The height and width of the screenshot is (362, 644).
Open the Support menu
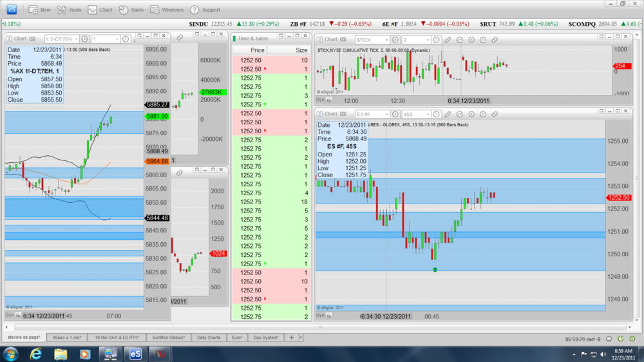[x=205, y=10]
